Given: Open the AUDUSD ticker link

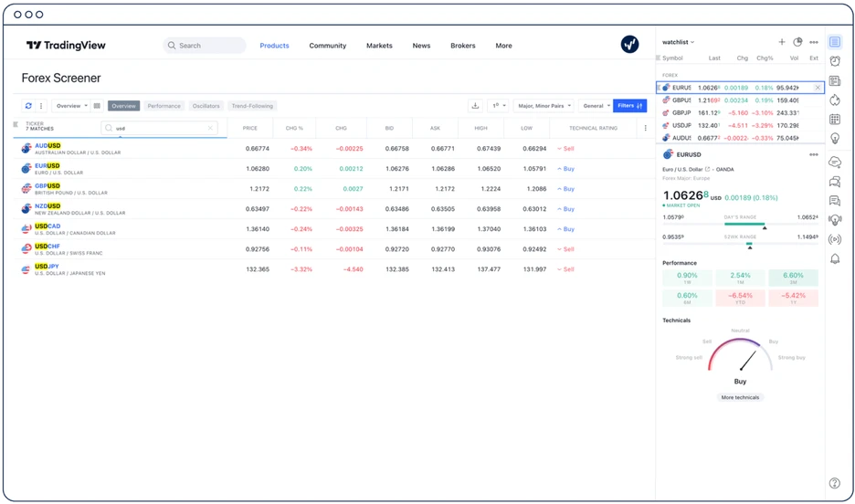Looking at the screenshot, I should click(47, 145).
